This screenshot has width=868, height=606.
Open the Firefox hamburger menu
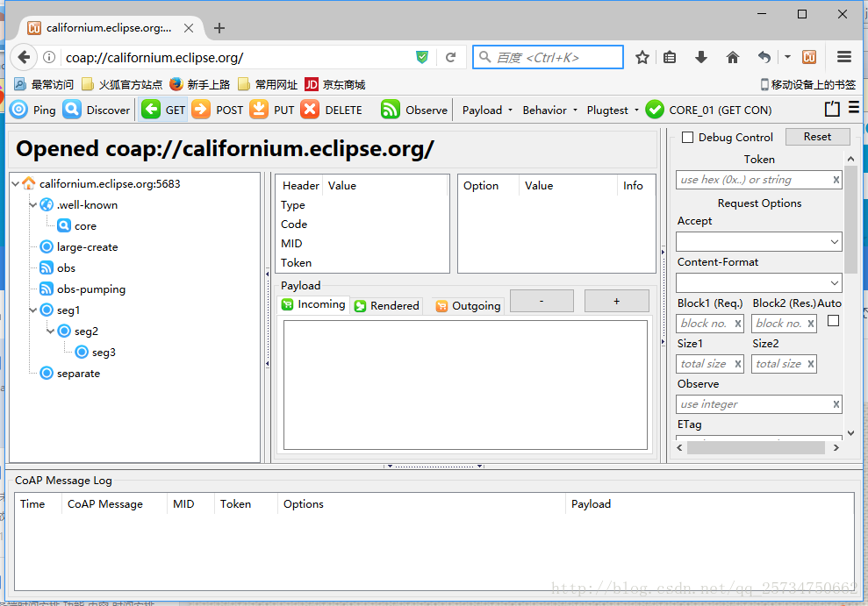[x=844, y=56]
